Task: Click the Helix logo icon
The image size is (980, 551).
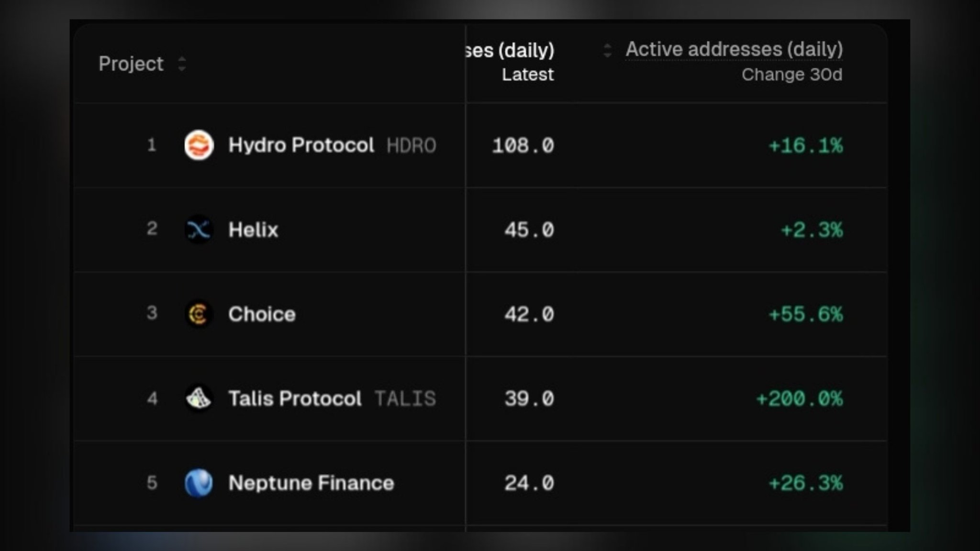Action: tap(199, 230)
